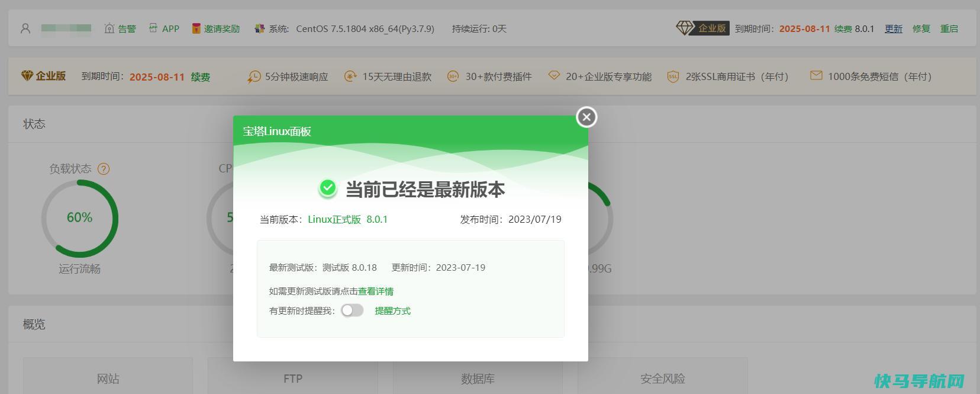980x394 pixels.
Task: Click the user avatar icon
Action: (25, 28)
